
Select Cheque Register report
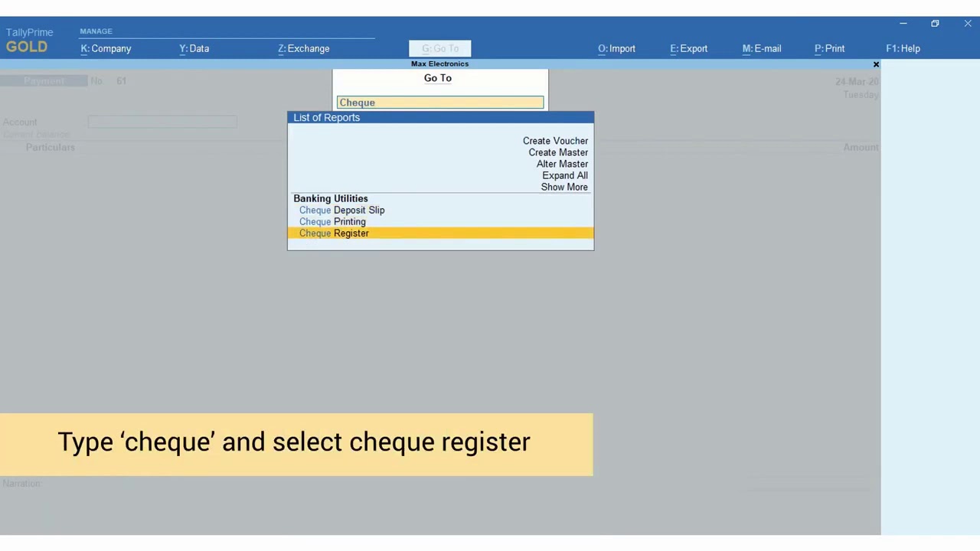[x=440, y=233]
